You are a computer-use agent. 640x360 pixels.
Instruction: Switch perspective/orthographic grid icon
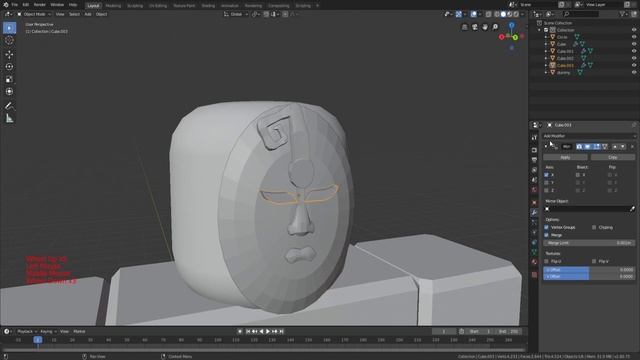pos(464,27)
